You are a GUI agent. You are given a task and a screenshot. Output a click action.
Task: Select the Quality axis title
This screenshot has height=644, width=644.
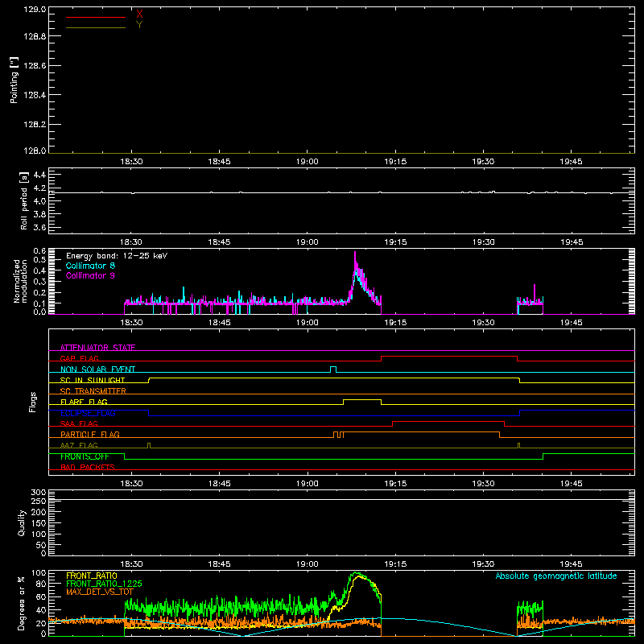click(22, 523)
